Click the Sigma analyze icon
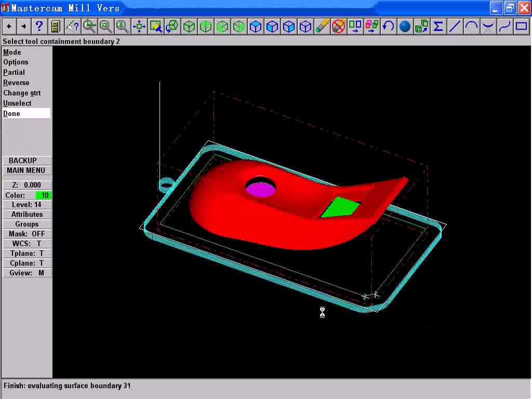 click(438, 26)
